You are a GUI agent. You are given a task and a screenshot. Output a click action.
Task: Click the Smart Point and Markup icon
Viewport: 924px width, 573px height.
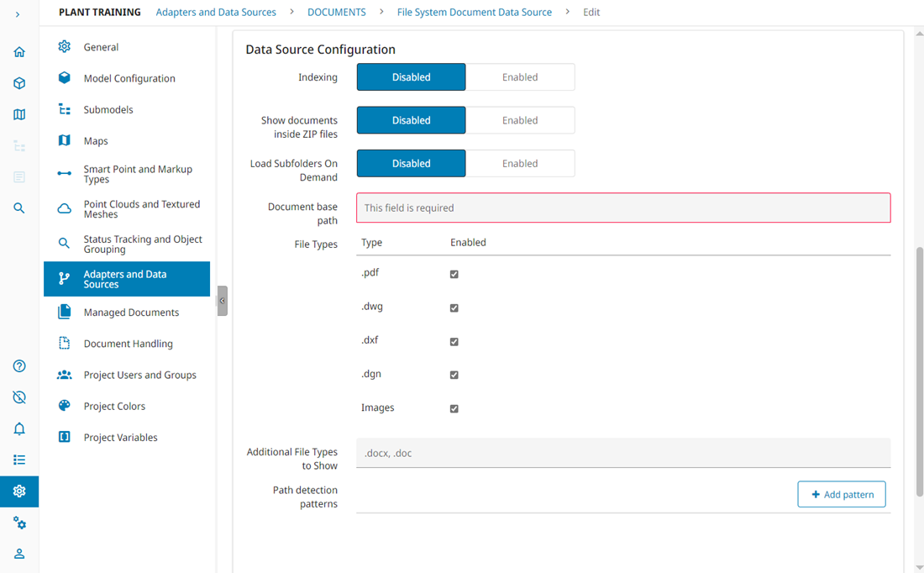[x=64, y=173]
